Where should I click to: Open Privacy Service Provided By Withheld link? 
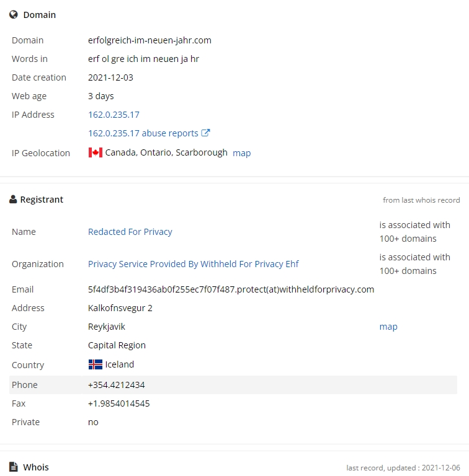click(193, 264)
